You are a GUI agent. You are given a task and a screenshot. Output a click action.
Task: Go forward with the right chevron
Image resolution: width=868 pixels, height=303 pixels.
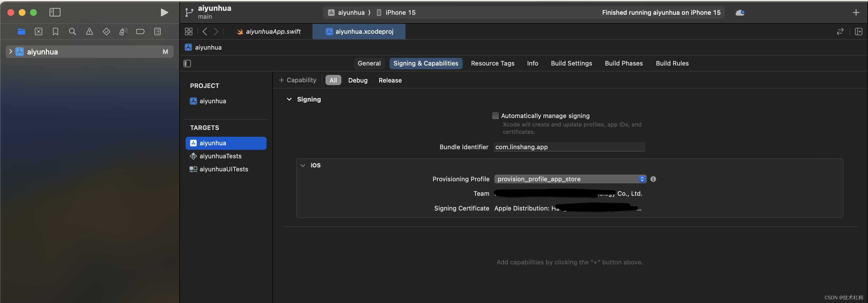(x=216, y=32)
